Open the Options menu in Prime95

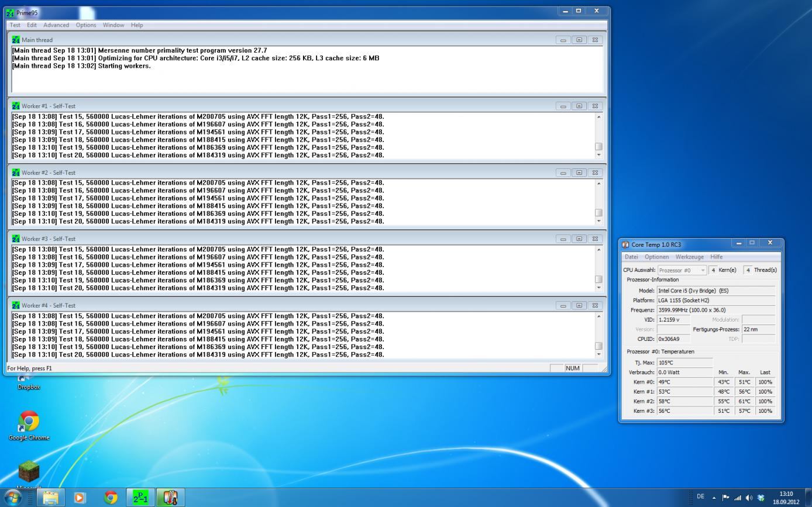click(86, 25)
